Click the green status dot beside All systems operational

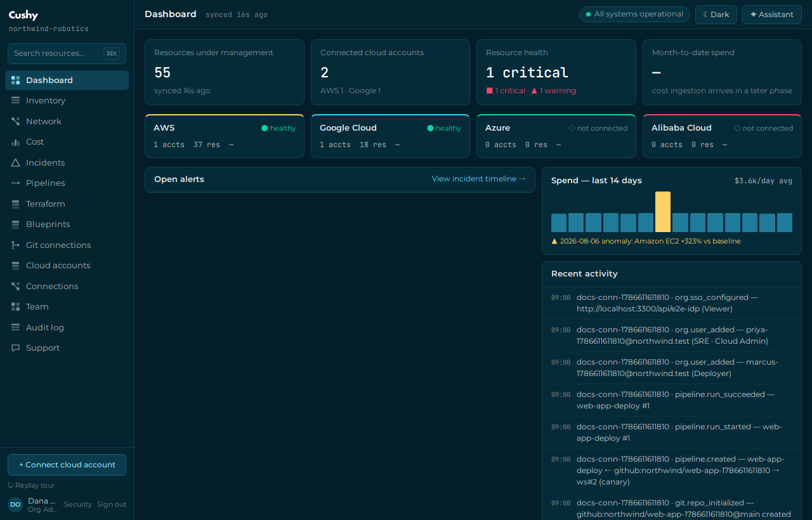point(588,14)
